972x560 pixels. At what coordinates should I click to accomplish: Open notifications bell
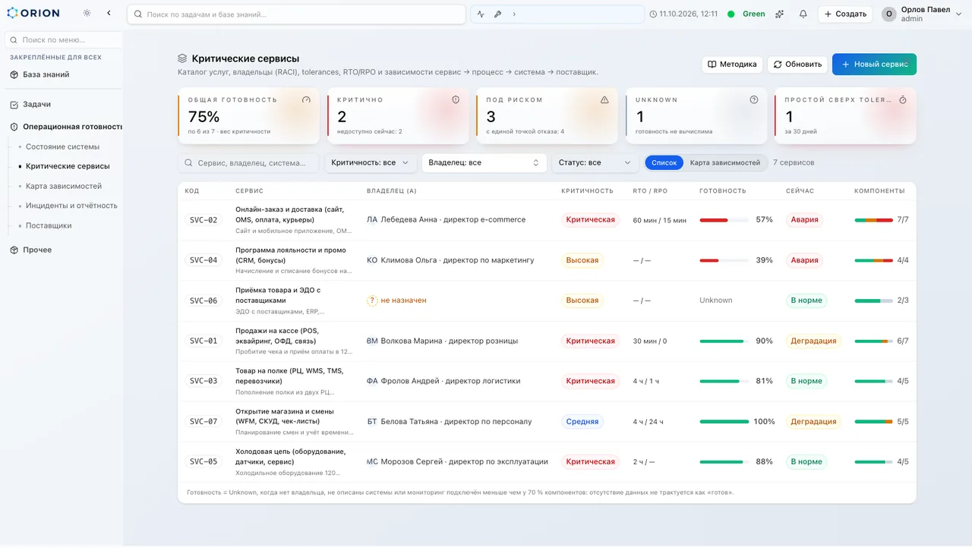pyautogui.click(x=803, y=14)
